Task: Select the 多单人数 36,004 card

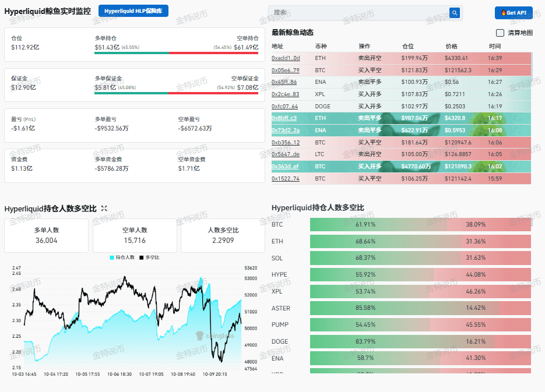Action: 46,235
